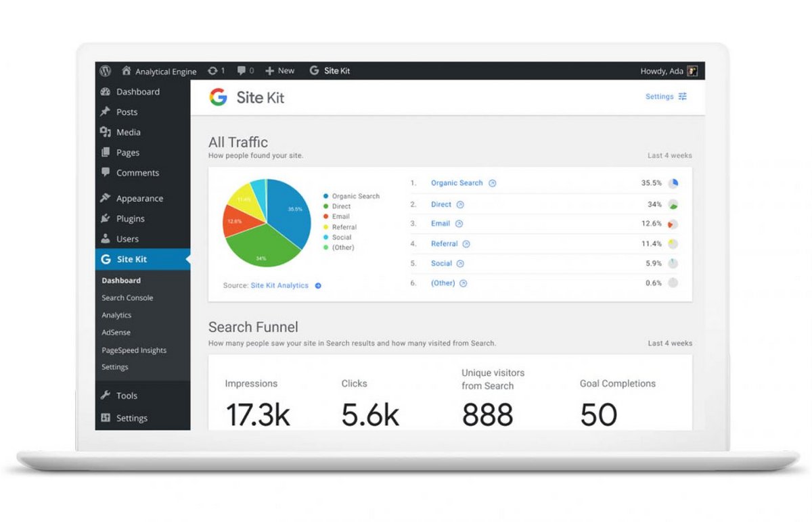Select Dashboard under the Site Kit submenu
This screenshot has width=812, height=522.
[122, 281]
